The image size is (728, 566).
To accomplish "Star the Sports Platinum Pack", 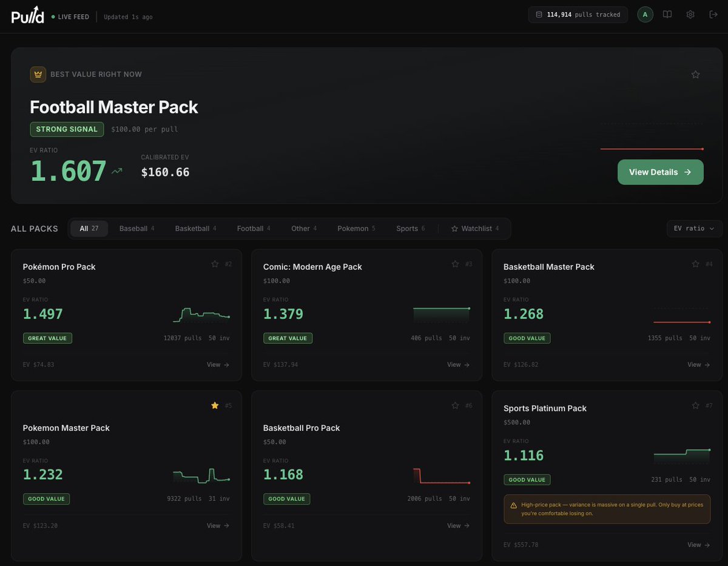I will [696, 405].
